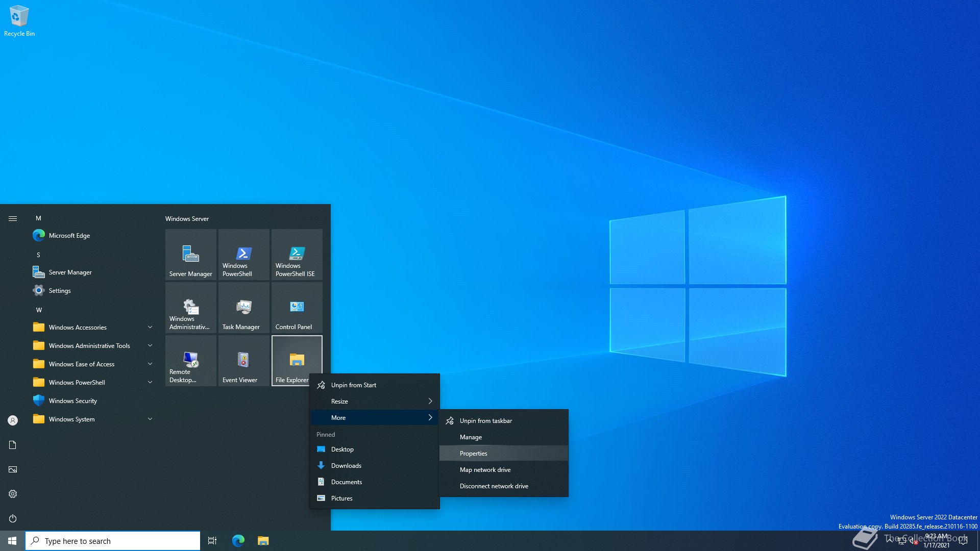This screenshot has width=980, height=551.
Task: Launch Microsoft Edge from the app list
Action: (x=92, y=236)
